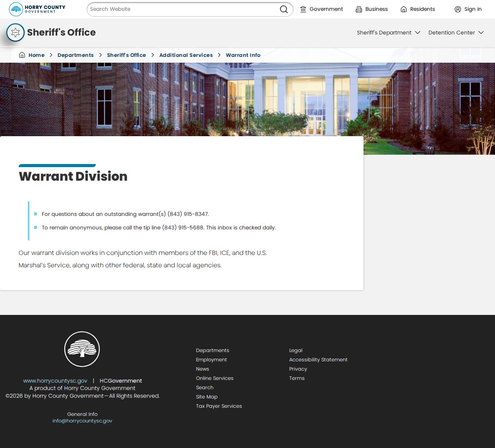This screenshot has width=495, height=448.
Task: Open the Accessibility Statement link
Action: [318, 360]
